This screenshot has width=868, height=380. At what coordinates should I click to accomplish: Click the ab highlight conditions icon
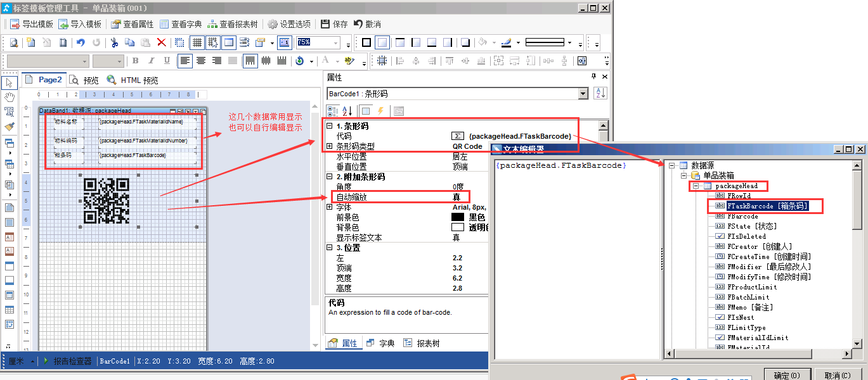click(349, 61)
